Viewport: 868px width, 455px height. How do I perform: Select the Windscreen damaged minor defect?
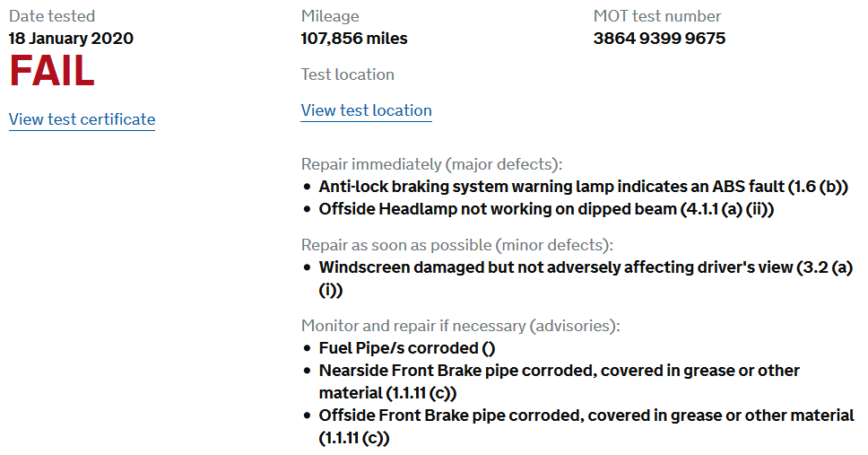586,278
